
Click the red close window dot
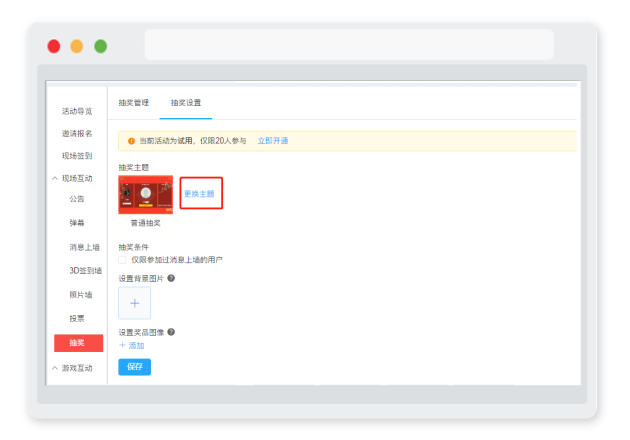[x=54, y=46]
